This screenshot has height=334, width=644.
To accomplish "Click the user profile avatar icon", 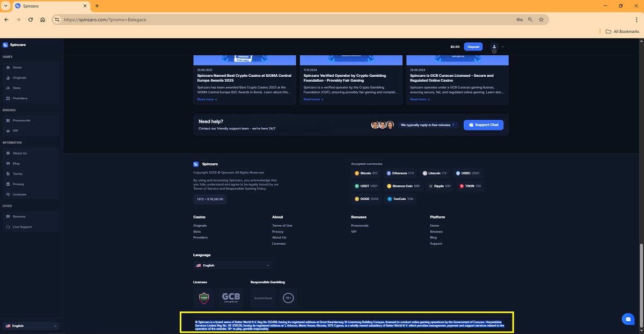I will click(494, 47).
